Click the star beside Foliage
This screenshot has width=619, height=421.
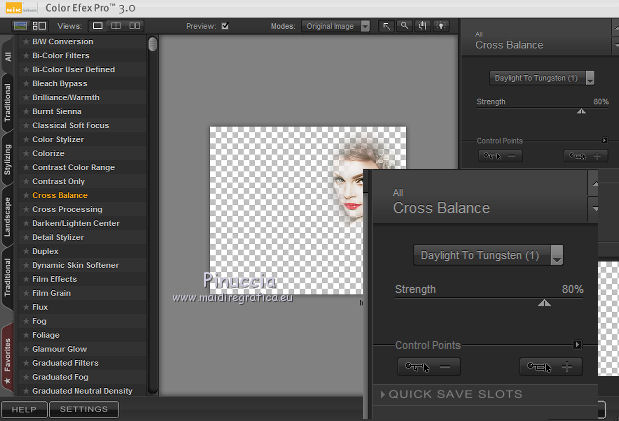coord(26,335)
